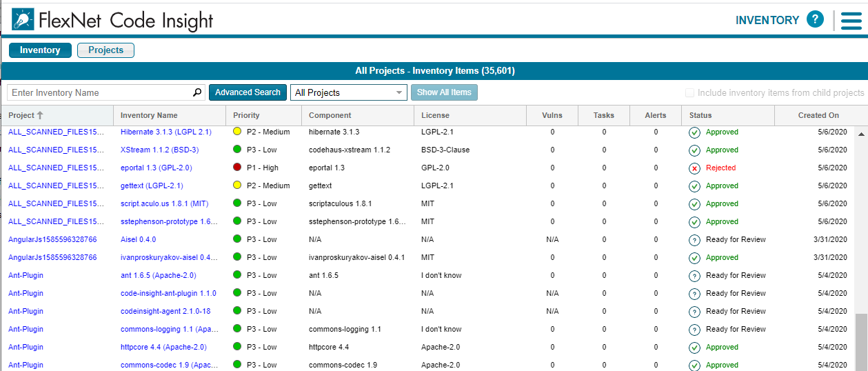Click the review question icon for ant 1.6.5
868x371 pixels.
tap(694, 276)
